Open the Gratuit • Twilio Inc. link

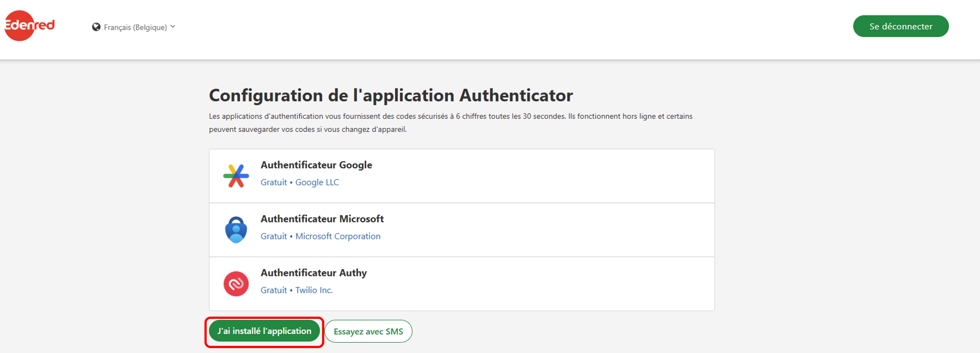point(296,290)
